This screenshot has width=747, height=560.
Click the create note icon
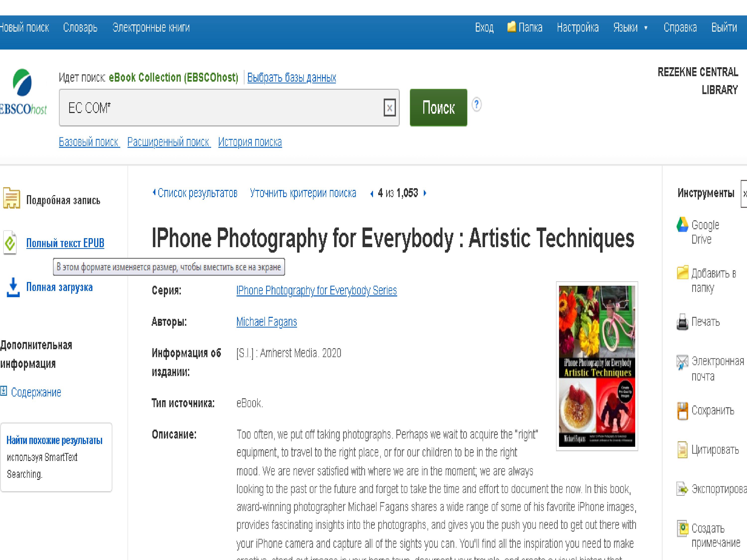click(683, 528)
